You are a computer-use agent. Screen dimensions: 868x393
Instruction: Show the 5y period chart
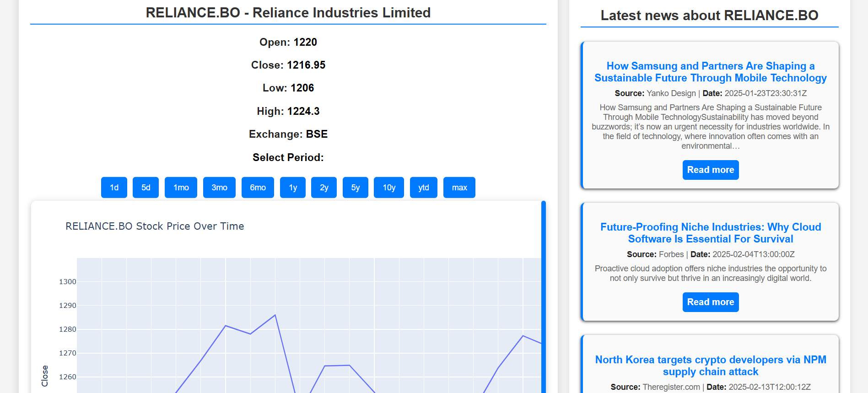coord(356,188)
